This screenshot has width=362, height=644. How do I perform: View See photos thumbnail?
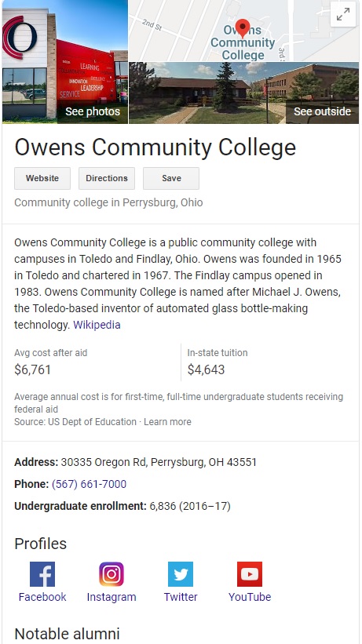coord(65,62)
